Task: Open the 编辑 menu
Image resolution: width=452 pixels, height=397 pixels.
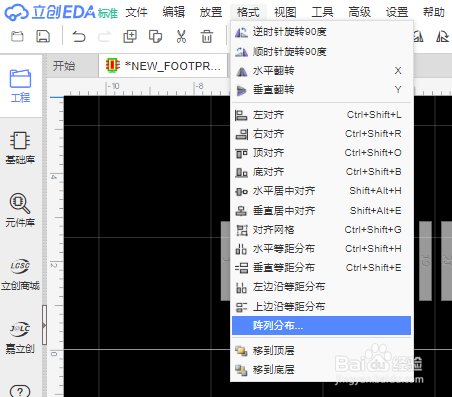Action: 173,13
